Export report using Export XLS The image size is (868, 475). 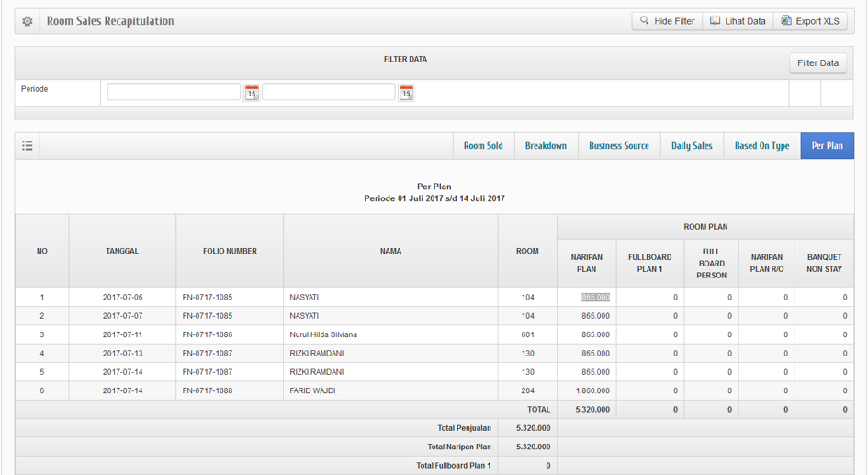pyautogui.click(x=810, y=21)
